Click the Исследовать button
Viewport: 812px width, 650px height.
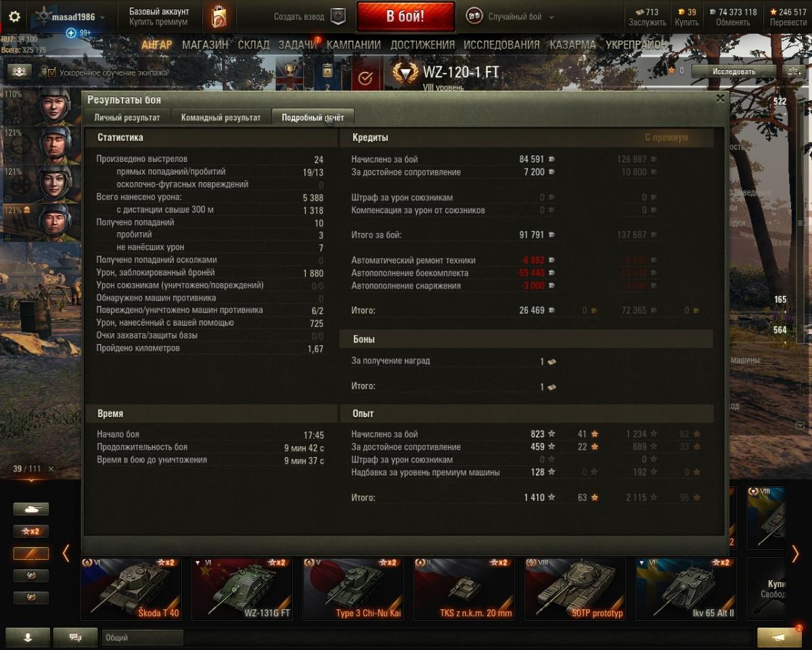point(734,71)
